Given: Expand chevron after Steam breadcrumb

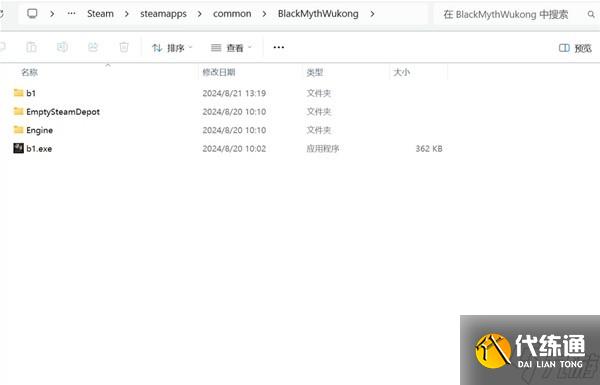Looking at the screenshot, I should coord(127,14).
